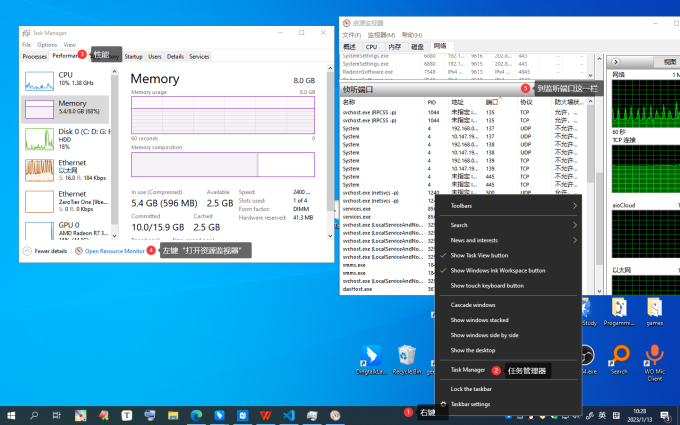Open the games folder on desktop
This screenshot has width=680, height=425.
654,311
